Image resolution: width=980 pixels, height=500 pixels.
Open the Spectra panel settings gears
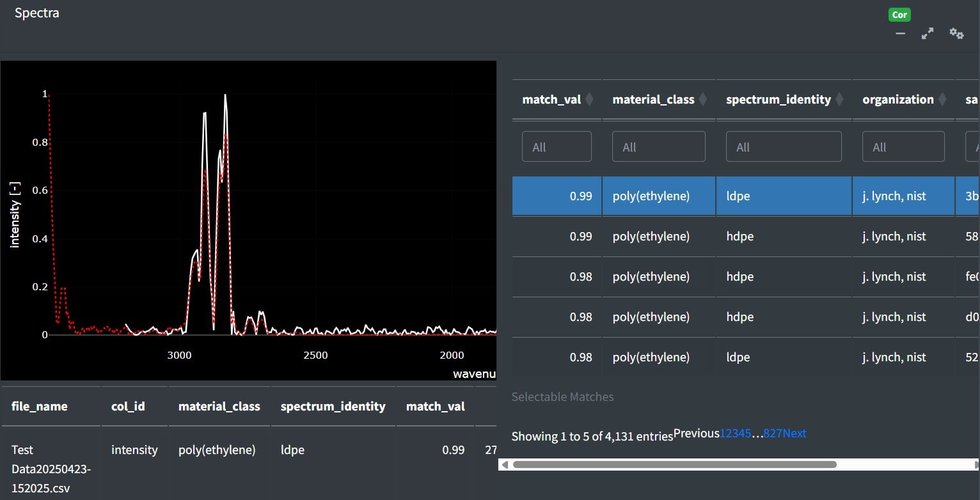[956, 33]
